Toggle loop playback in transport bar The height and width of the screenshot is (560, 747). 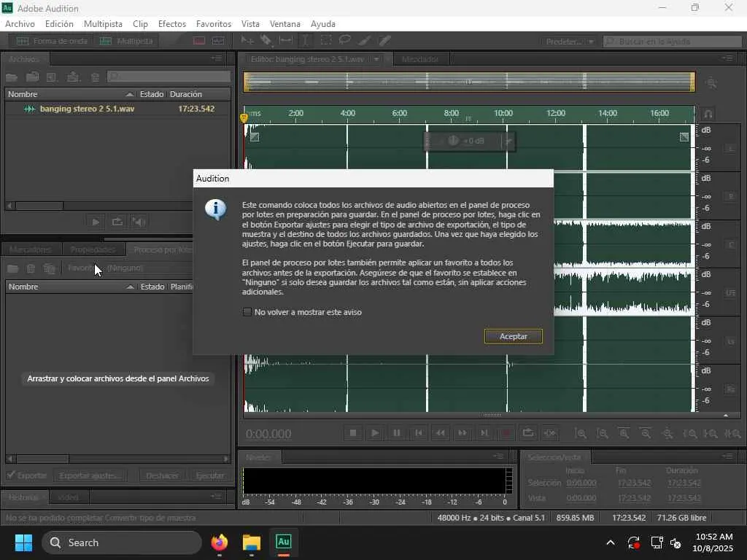pos(528,433)
